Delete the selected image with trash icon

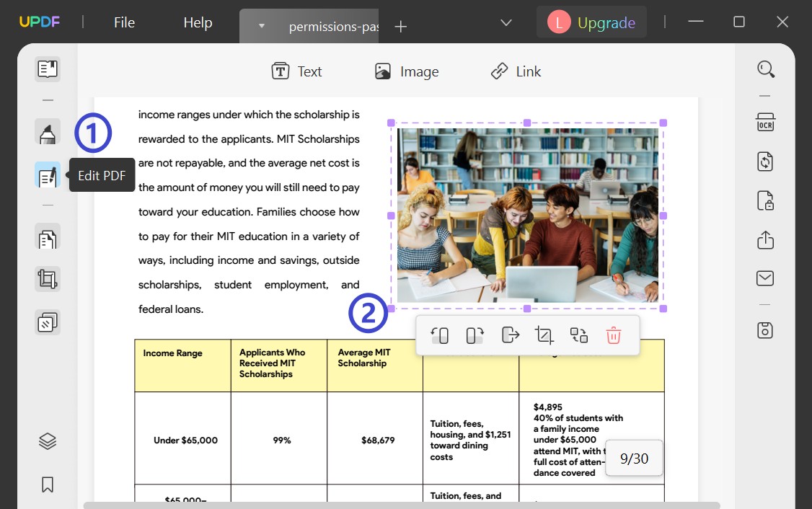click(x=613, y=335)
